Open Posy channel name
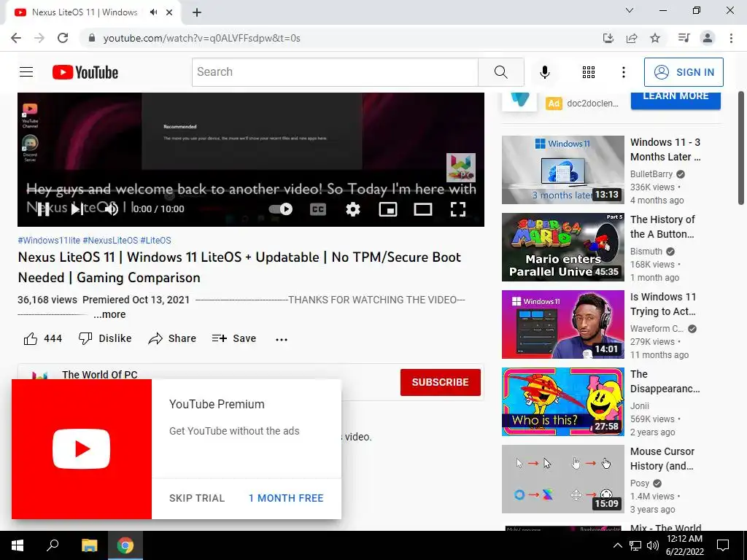Image resolution: width=747 pixels, height=560 pixels. point(639,483)
